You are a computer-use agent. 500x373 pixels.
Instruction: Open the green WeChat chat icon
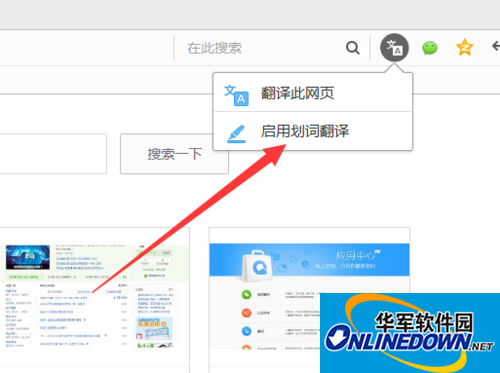pos(430,48)
